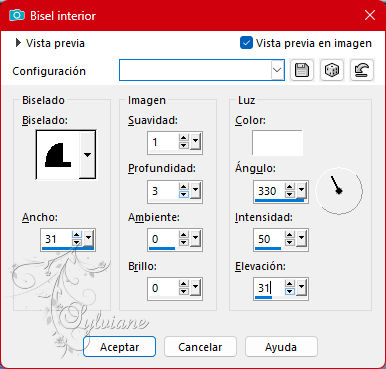Click the camera icon in title bar
386x369 pixels.
point(17,15)
